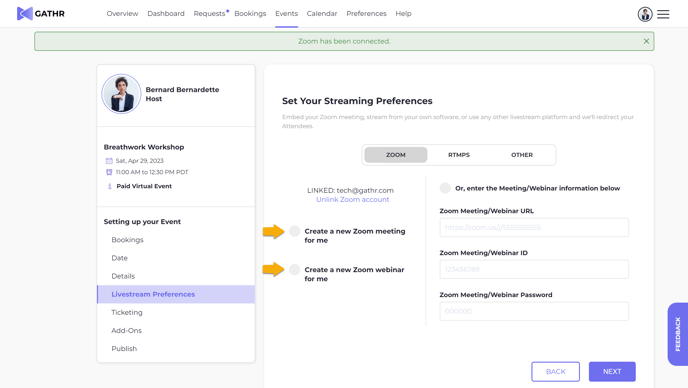Open the Events nav item
The image size is (688, 388).
point(287,14)
